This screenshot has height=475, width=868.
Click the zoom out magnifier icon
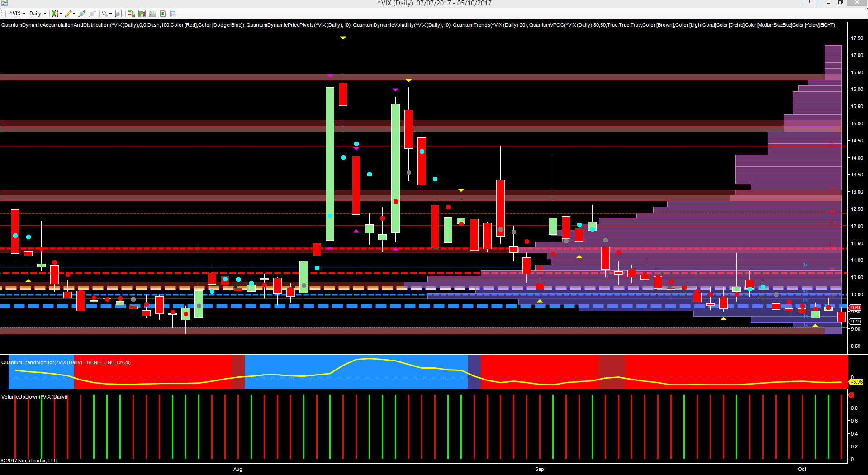point(92,14)
